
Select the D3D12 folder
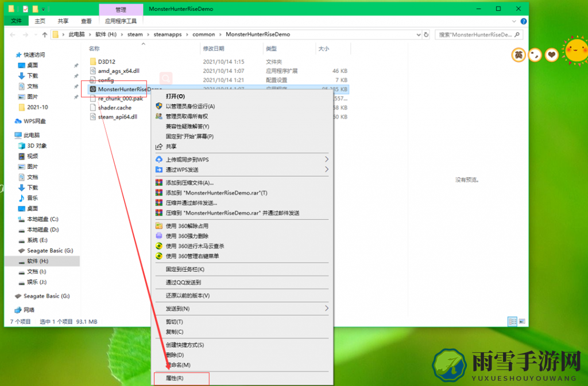coord(106,61)
